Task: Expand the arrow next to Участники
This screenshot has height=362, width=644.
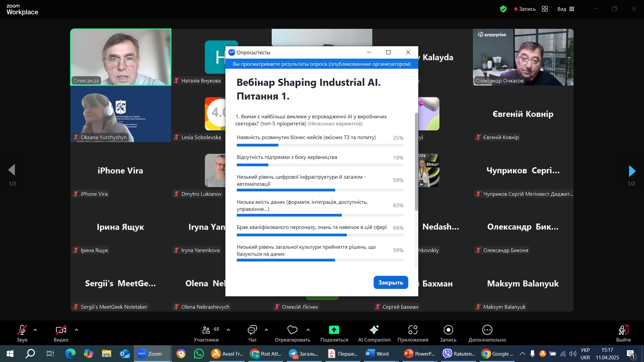Action: point(228,330)
